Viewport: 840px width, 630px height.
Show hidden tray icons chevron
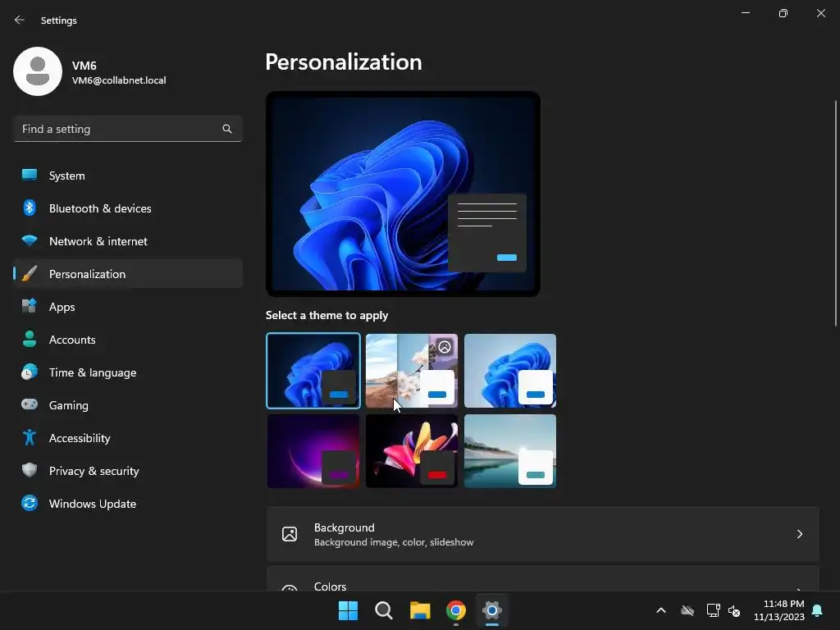(x=661, y=610)
